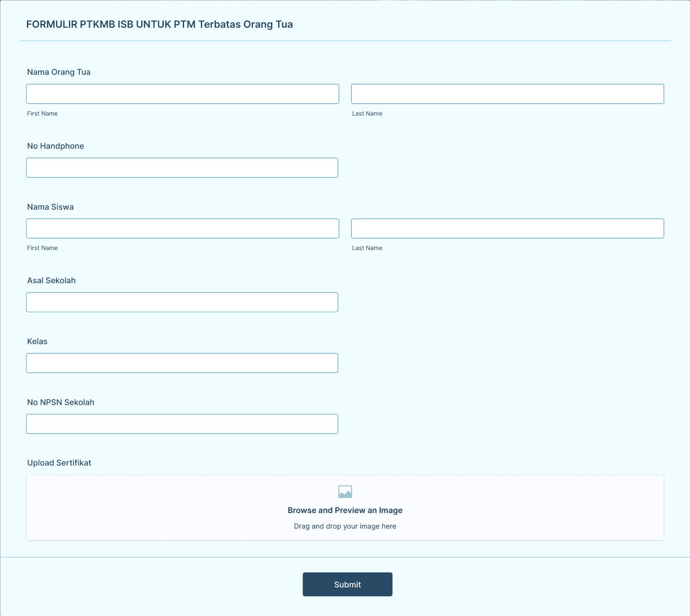Click the image placeholder icon in upload area
The width and height of the screenshot is (690, 616).
pyautogui.click(x=345, y=492)
